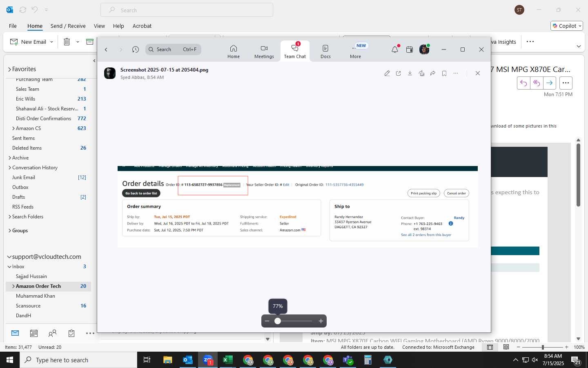Switch to Zoom Home tab
The image size is (588, 368).
[x=234, y=52]
